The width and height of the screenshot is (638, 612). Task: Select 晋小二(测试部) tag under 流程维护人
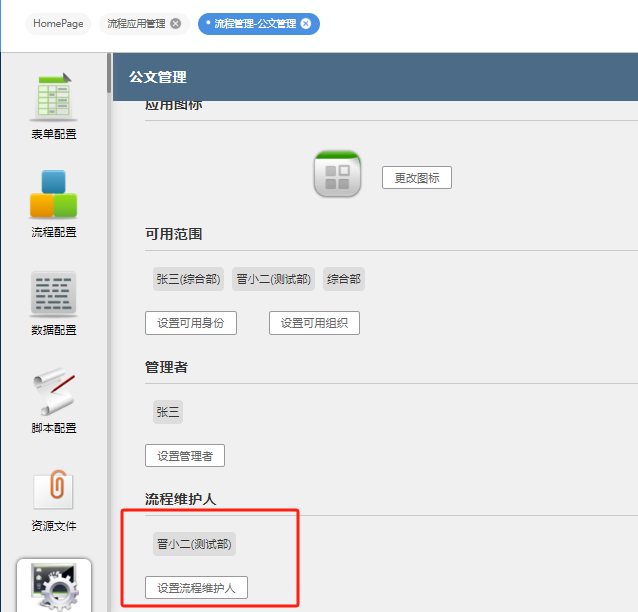[194, 544]
